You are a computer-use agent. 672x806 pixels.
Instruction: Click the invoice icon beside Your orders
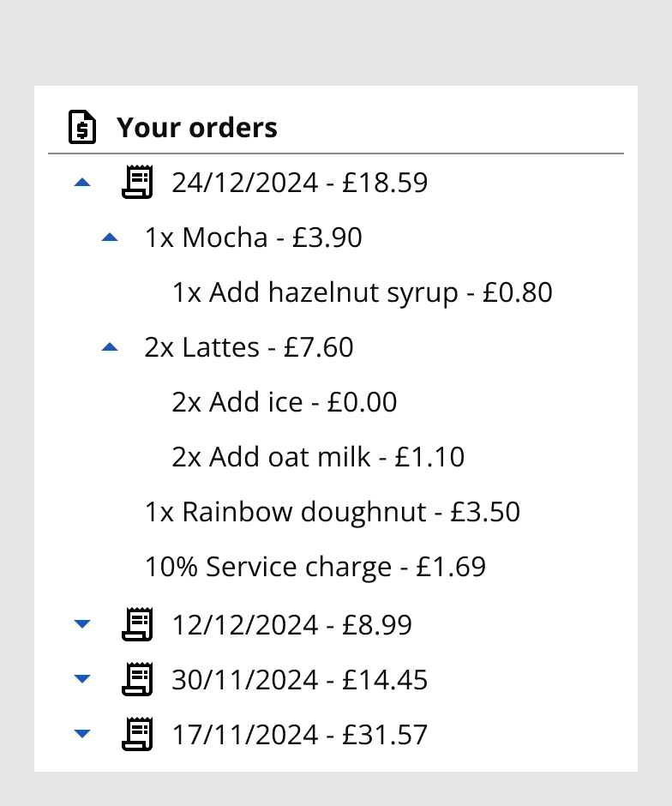point(82,128)
